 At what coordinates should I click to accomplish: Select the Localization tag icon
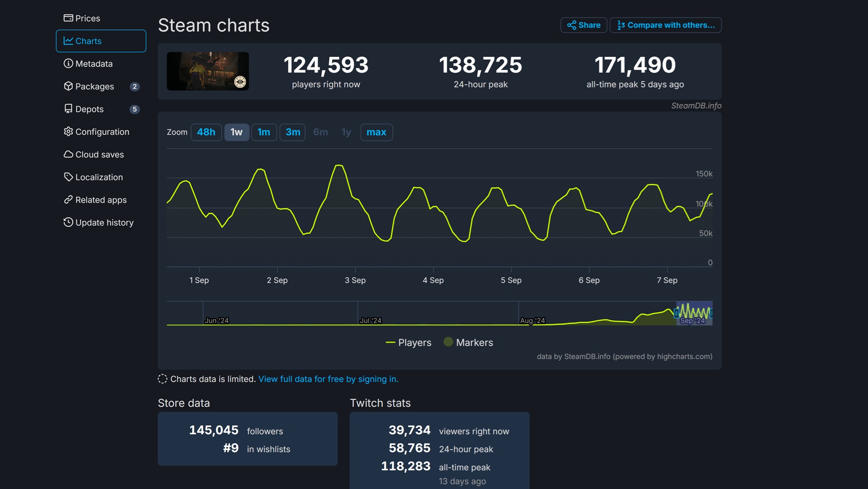point(68,177)
